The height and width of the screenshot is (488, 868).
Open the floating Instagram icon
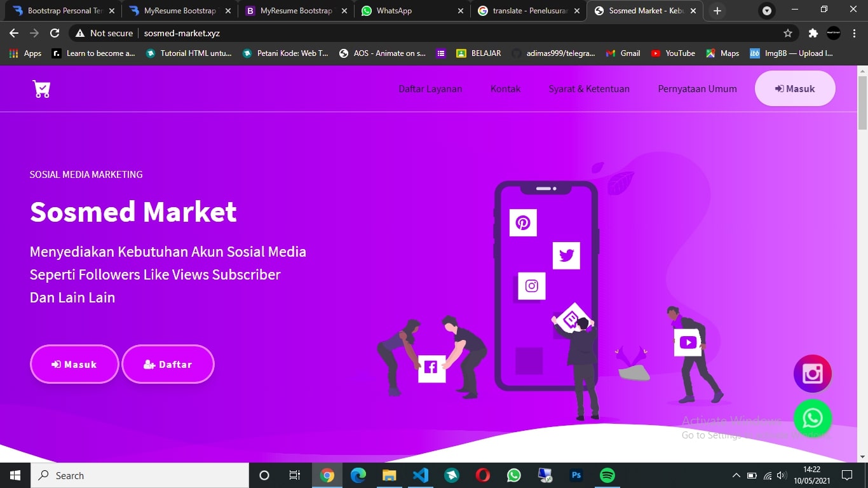pyautogui.click(x=812, y=374)
